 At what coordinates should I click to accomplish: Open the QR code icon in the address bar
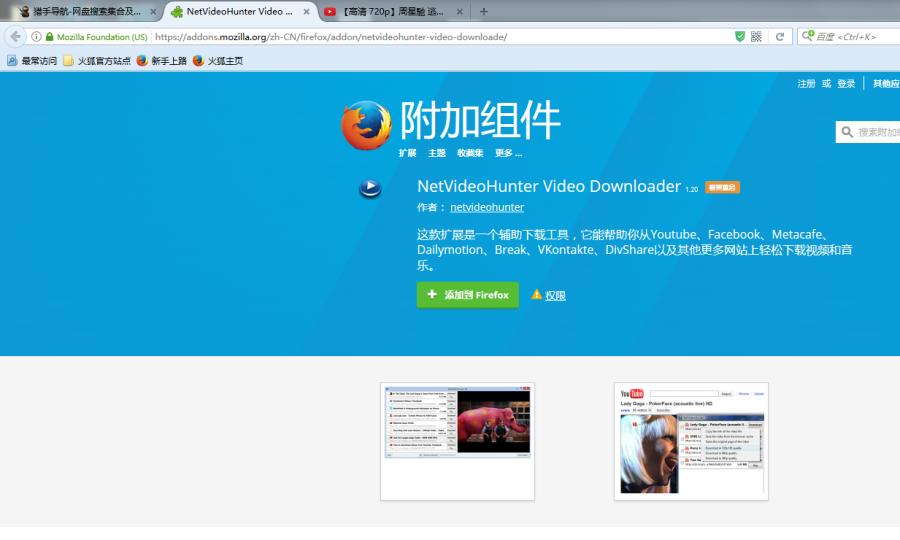756,37
